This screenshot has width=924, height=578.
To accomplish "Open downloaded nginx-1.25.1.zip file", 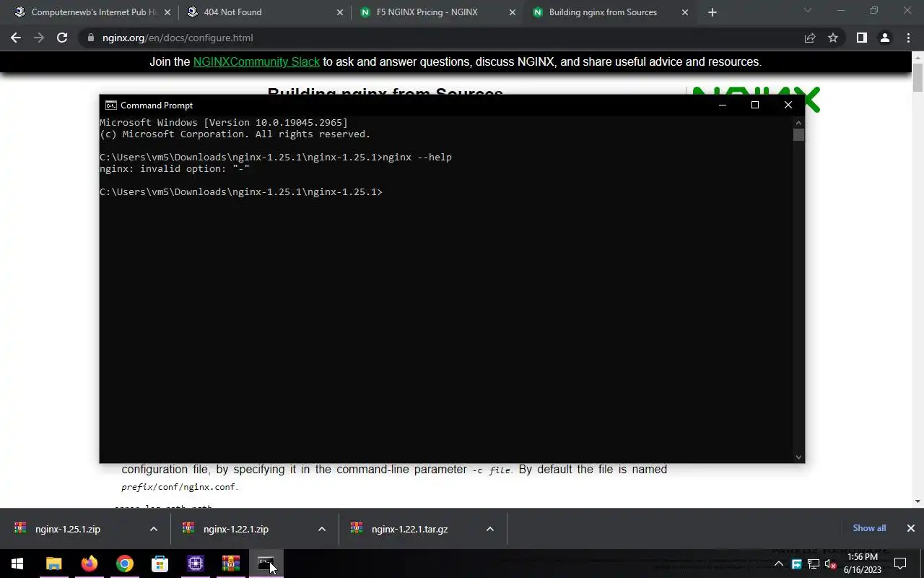I will click(x=69, y=529).
